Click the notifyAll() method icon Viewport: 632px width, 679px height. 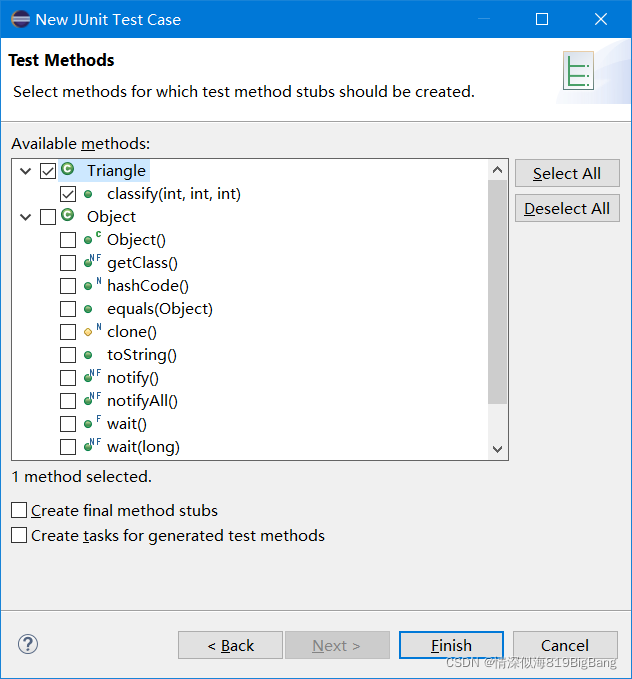[x=92, y=399]
